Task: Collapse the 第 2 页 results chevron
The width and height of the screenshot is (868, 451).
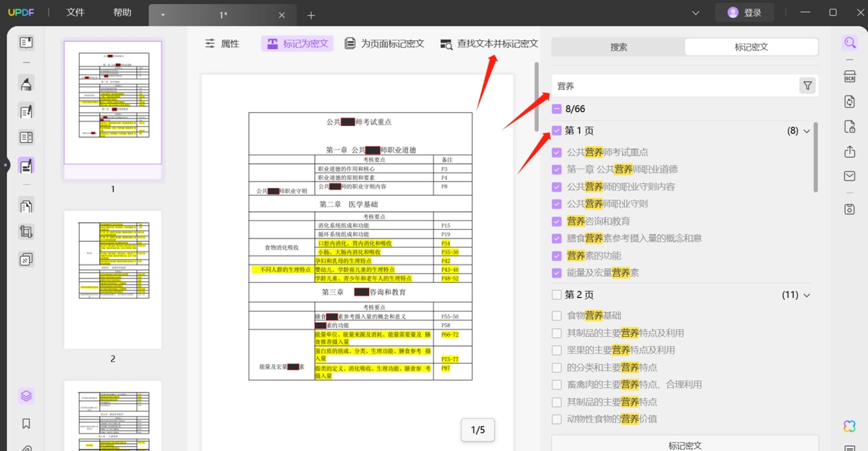Action: point(807,295)
